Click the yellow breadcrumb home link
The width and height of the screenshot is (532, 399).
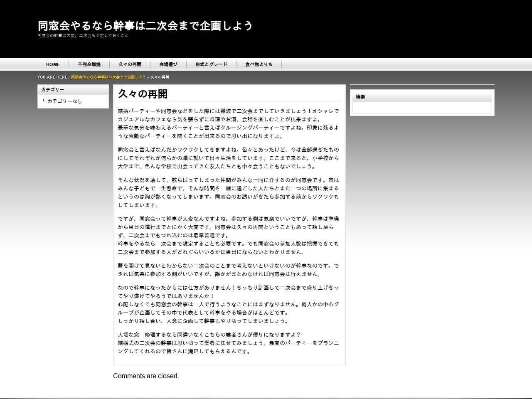[x=108, y=77]
